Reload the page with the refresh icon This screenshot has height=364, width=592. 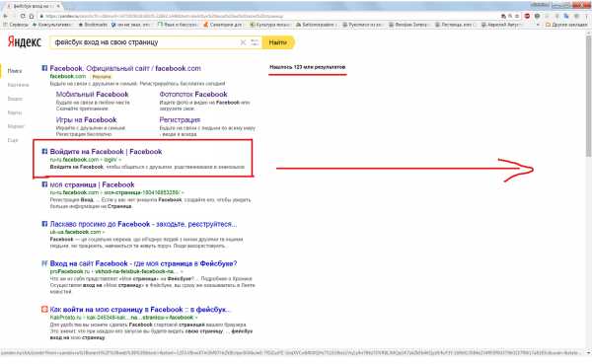[23, 16]
